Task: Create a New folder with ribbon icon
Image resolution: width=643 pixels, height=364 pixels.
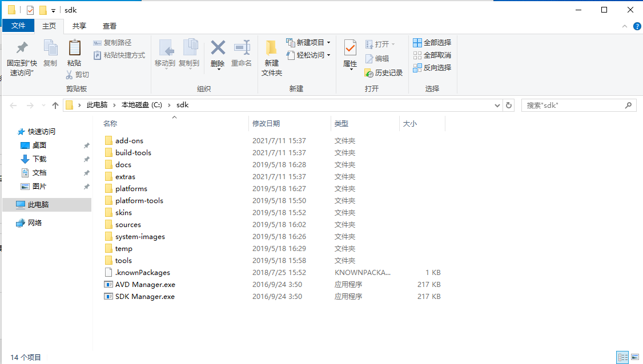Action: pos(271,48)
